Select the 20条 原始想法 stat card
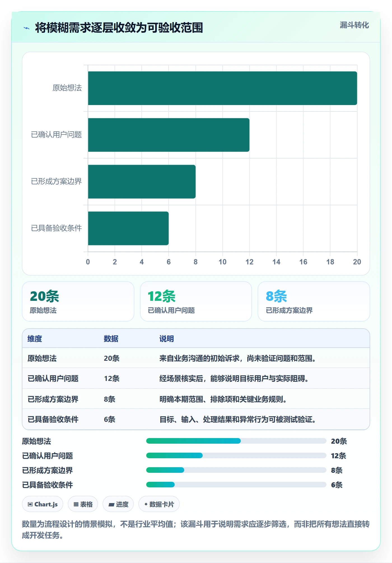 (x=78, y=301)
